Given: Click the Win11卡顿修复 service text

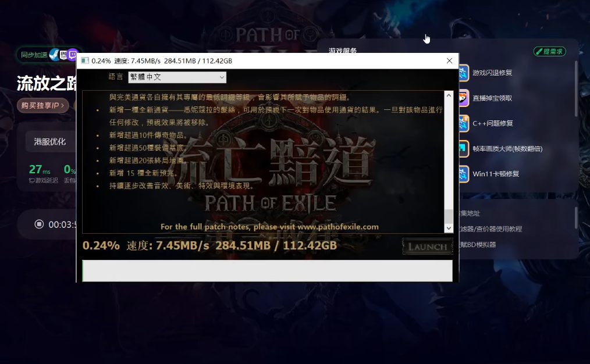Looking at the screenshot, I should pyautogui.click(x=496, y=174).
